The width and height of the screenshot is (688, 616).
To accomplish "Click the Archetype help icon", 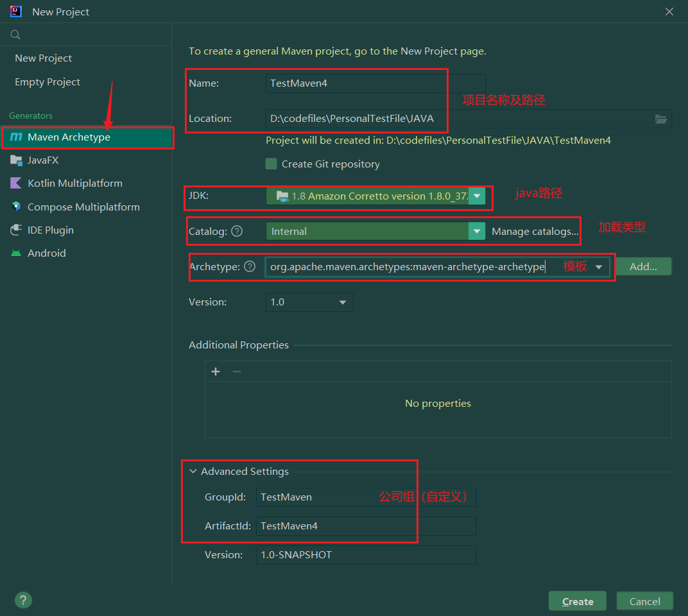I will click(x=250, y=266).
